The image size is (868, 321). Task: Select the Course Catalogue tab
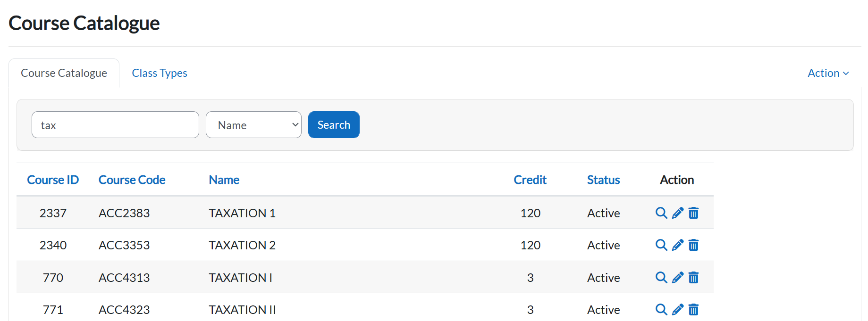[x=64, y=73]
